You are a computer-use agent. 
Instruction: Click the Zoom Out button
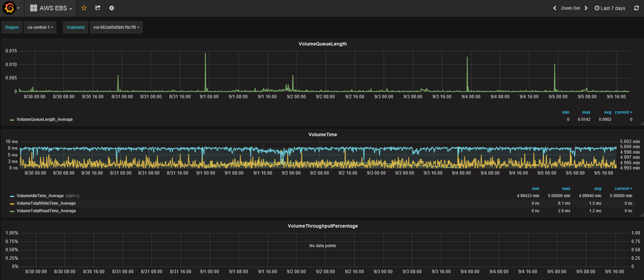tap(570, 8)
